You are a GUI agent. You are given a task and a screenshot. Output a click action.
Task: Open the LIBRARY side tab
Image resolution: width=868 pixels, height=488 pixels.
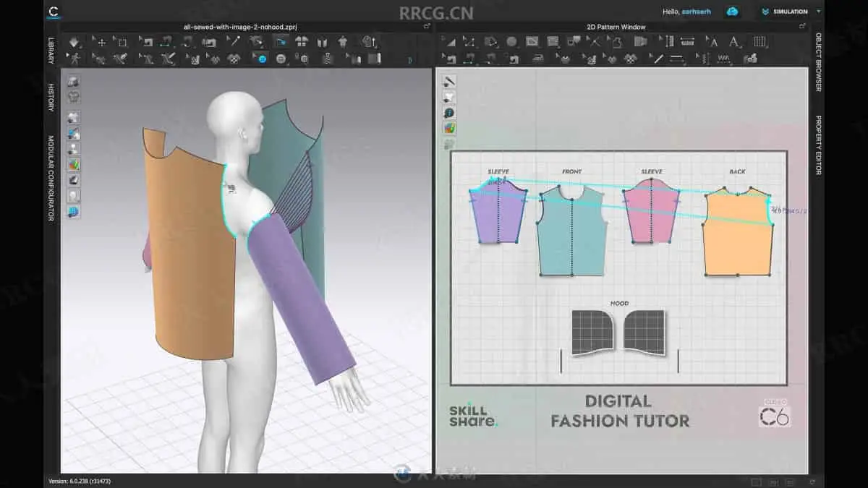coord(51,51)
